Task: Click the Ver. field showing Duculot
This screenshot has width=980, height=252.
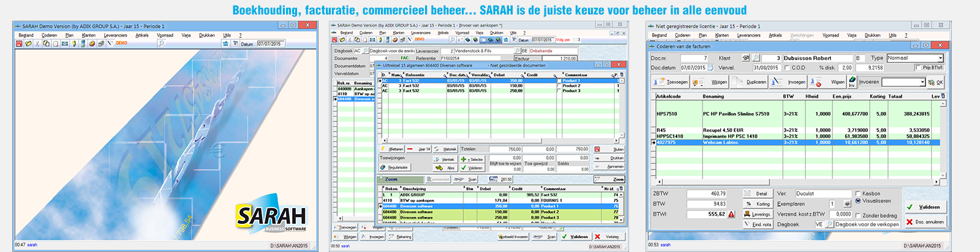Action: coord(823,193)
